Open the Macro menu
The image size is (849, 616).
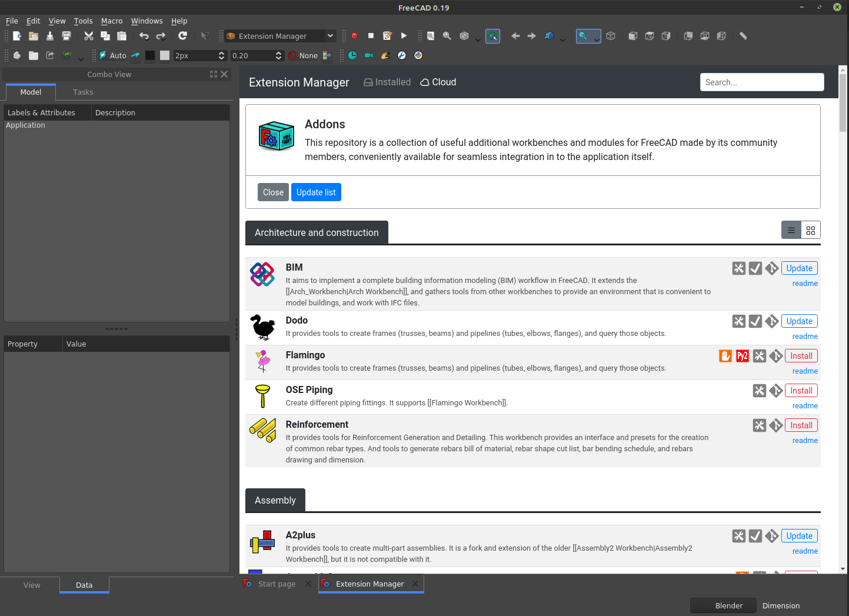pos(112,21)
